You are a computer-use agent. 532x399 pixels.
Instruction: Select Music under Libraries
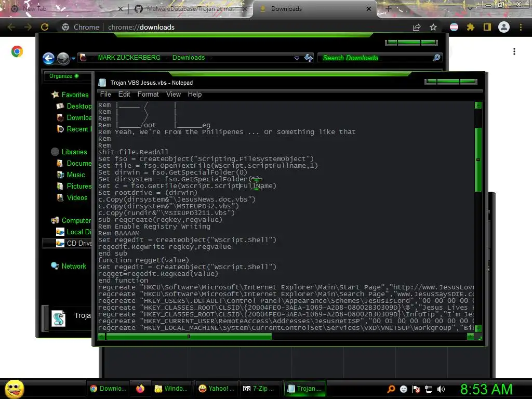71,175
